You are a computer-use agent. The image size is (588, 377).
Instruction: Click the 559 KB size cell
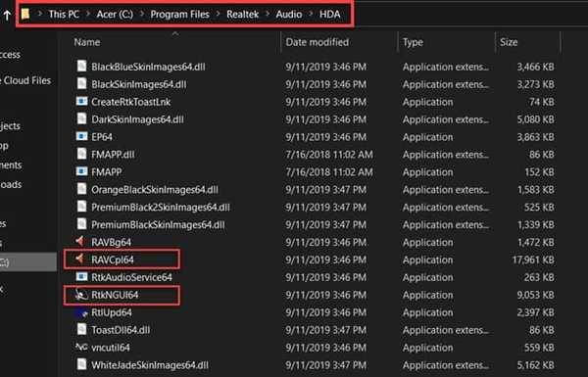[x=539, y=348]
